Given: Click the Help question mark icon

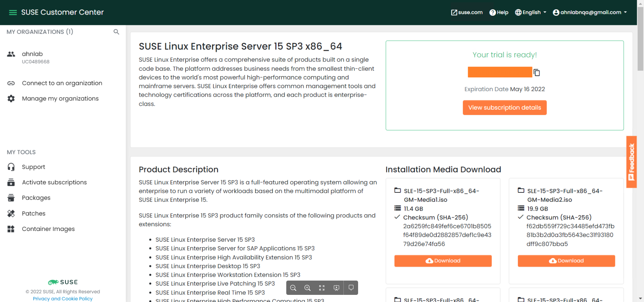Looking at the screenshot, I should click(492, 12).
